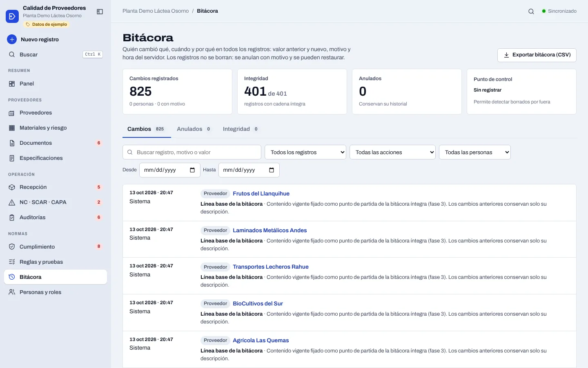588x368 pixels.
Task: Click the Documentos file icon
Action: [x=12, y=143]
